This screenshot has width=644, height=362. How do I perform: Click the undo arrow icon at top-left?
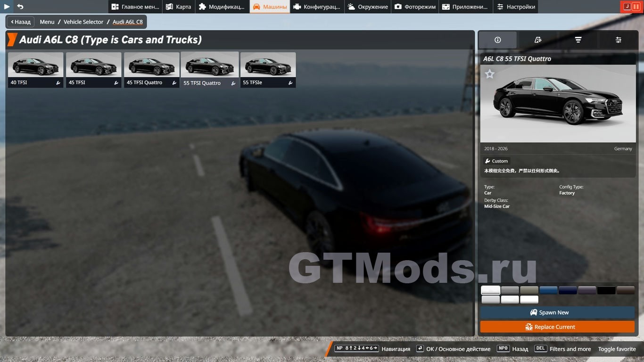coord(20,7)
